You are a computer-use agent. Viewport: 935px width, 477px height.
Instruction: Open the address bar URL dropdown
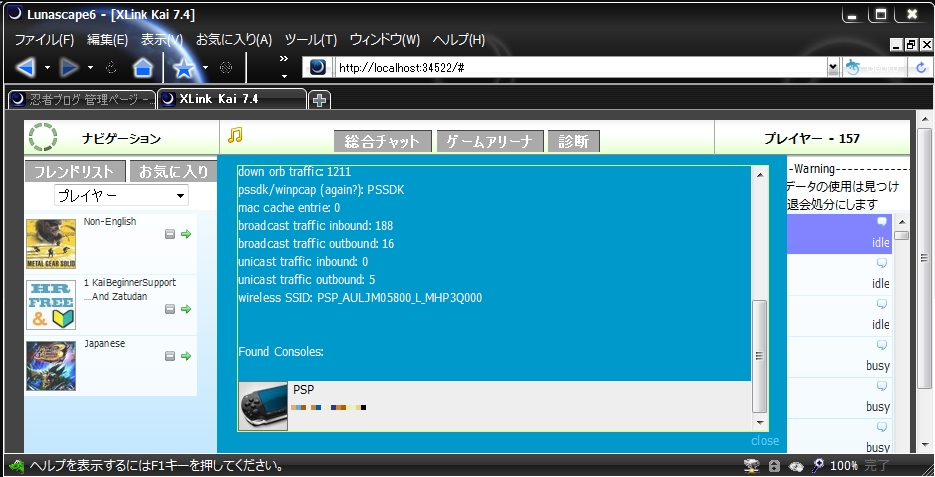click(833, 68)
